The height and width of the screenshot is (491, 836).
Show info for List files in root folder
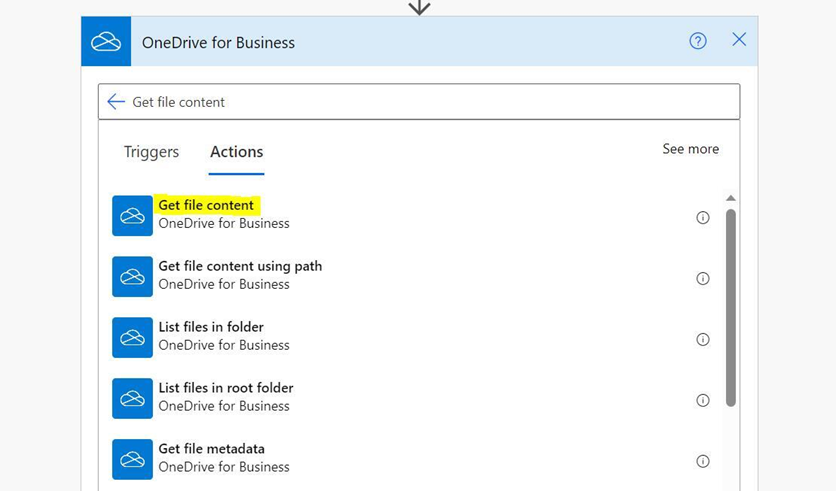tap(703, 400)
